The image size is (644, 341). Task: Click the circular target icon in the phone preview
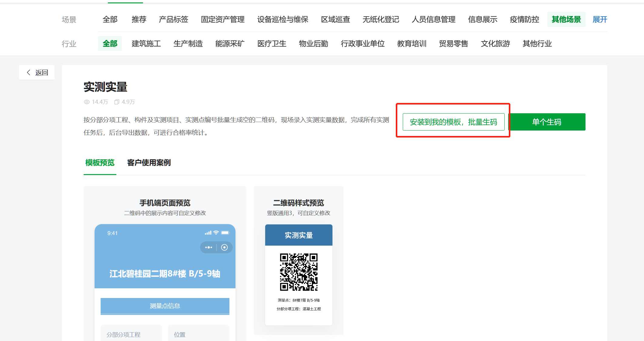(224, 247)
